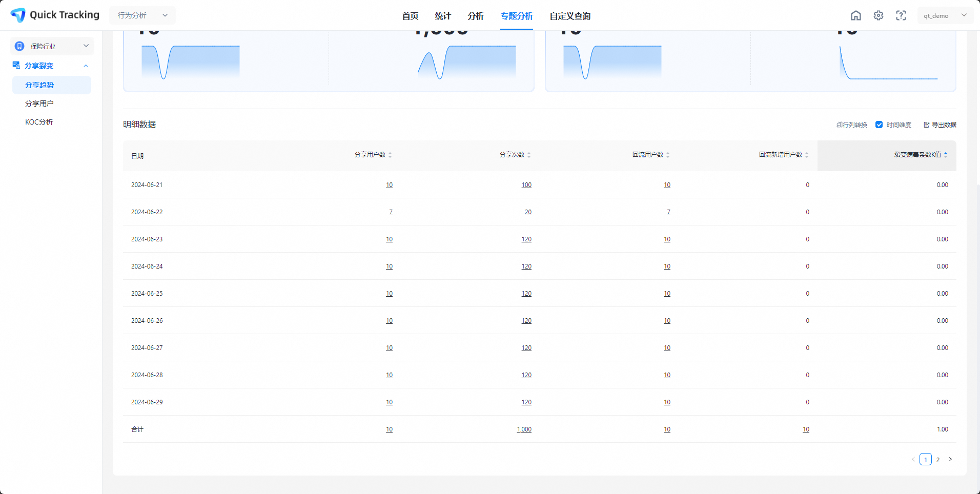980x494 pixels.
Task: Switch to 分析 tab
Action: (476, 16)
